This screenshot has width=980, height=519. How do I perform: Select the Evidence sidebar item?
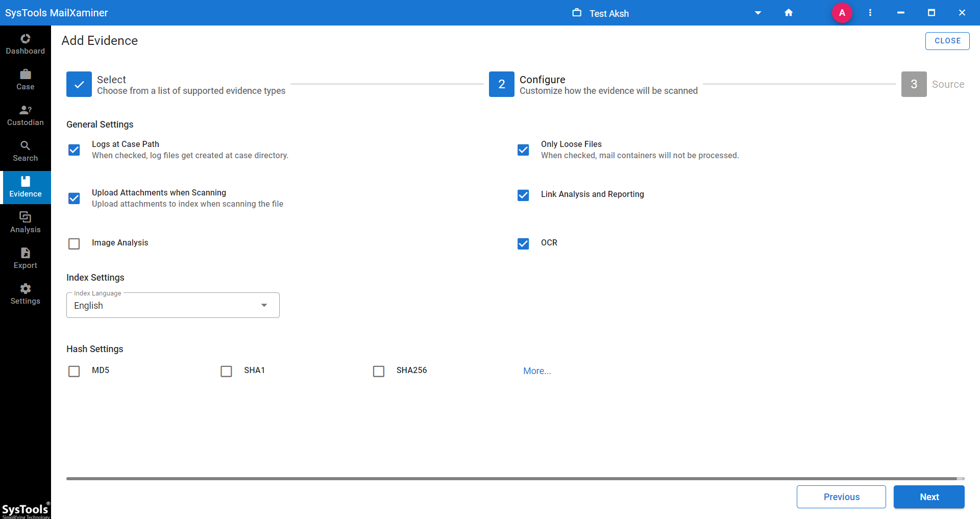tap(25, 187)
